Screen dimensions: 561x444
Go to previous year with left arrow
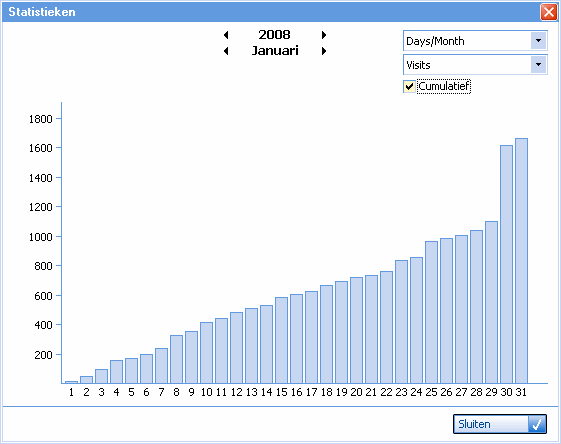click(226, 35)
